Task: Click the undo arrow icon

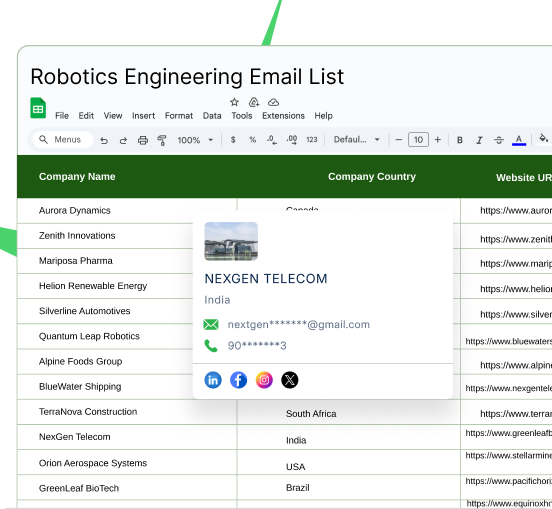Action: (x=104, y=140)
